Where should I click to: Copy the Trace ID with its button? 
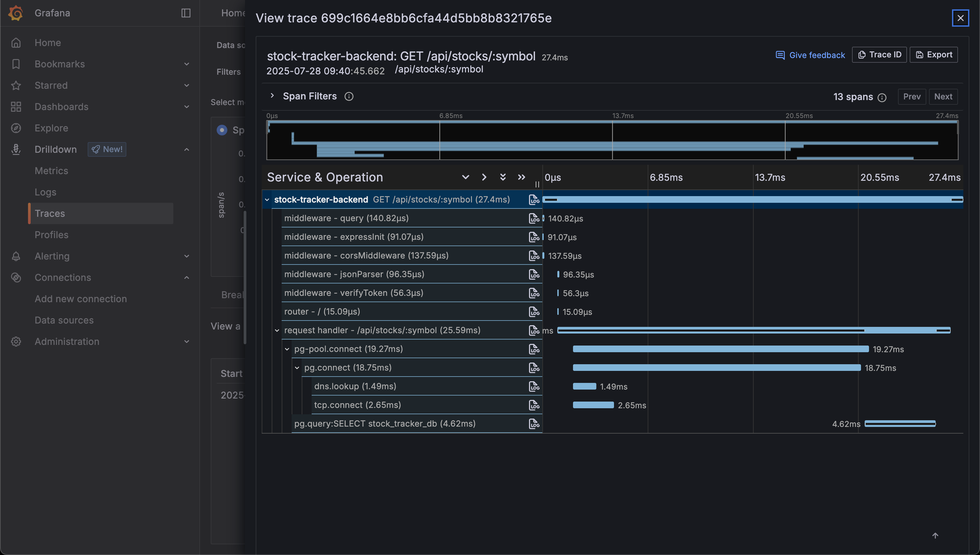coord(879,54)
